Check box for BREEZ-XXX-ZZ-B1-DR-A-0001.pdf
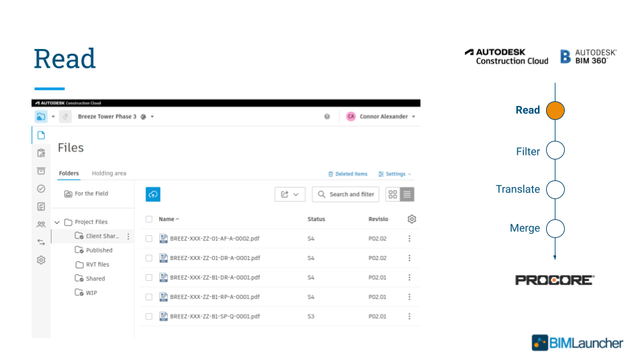Image resolution: width=644 pixels, height=362 pixels. (x=149, y=278)
